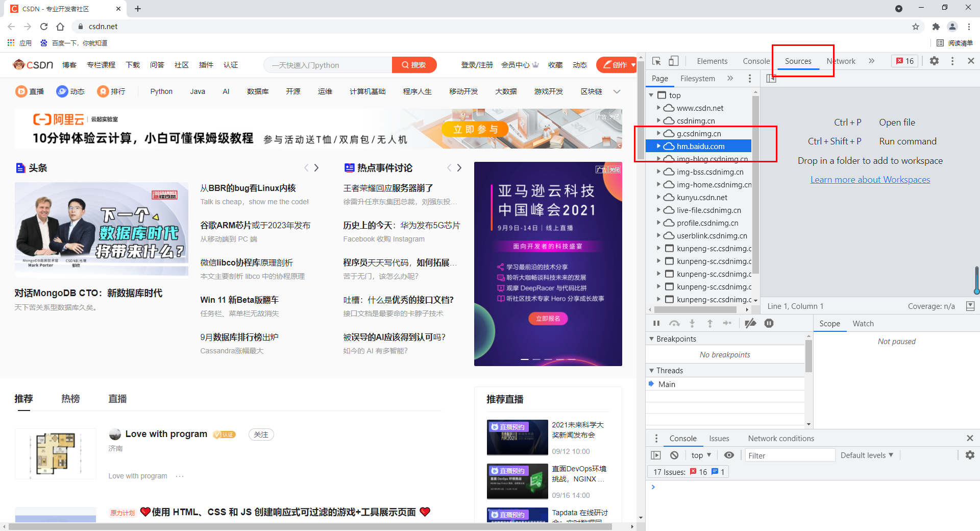Click the step over function icon
980x531 pixels.
click(x=674, y=323)
